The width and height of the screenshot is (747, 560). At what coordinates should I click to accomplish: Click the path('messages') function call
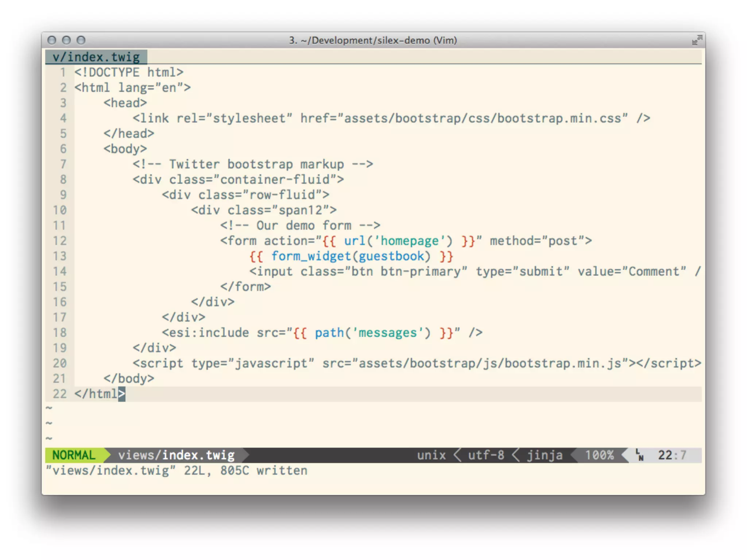[x=372, y=333]
